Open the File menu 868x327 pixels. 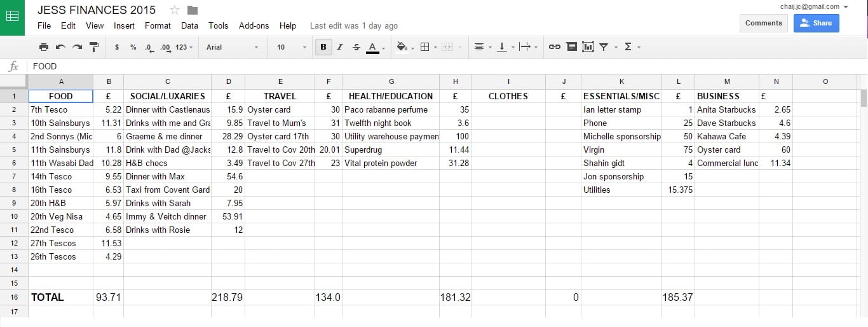pyautogui.click(x=44, y=26)
